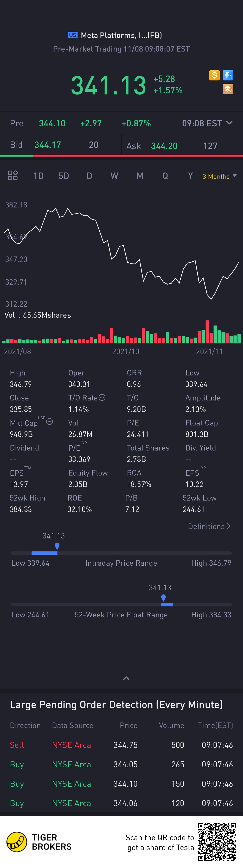Tap the Meta Platforms stock title
243x868 pixels.
[x=121, y=35]
